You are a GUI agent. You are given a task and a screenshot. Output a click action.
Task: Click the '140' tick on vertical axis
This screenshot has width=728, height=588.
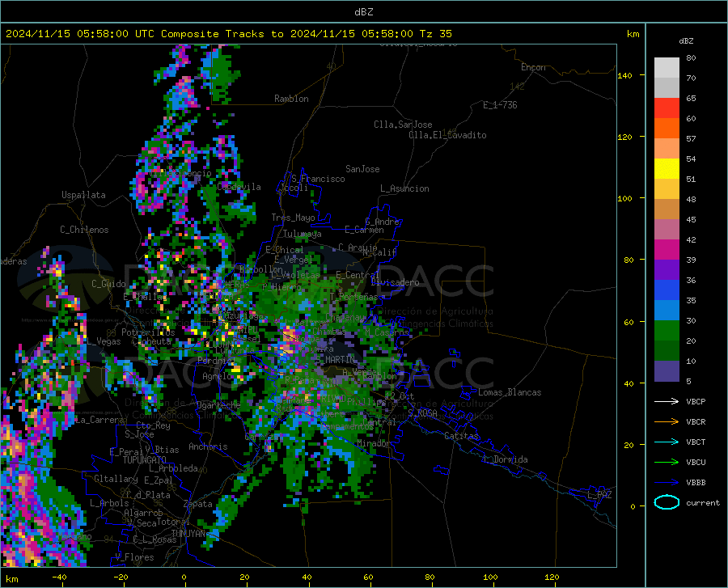tap(624, 75)
